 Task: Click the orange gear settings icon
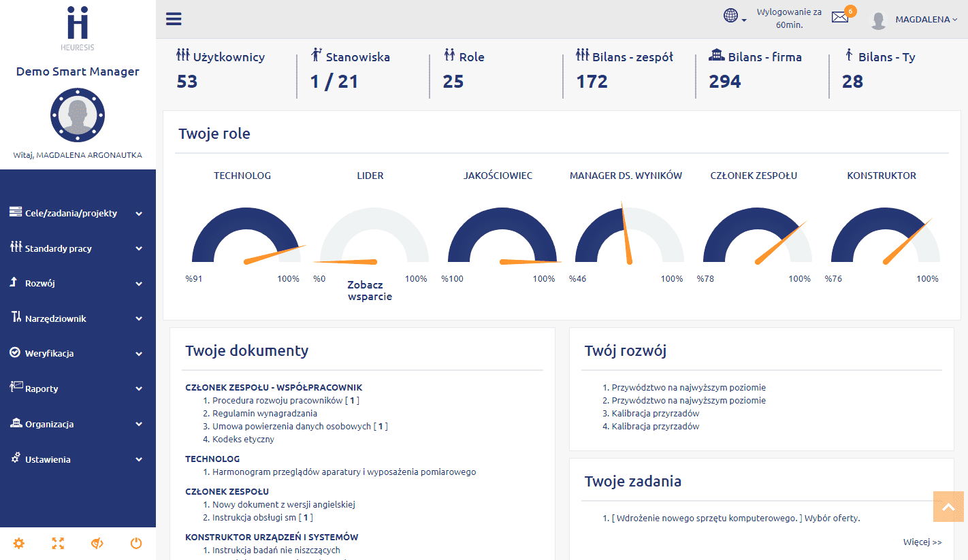[19, 543]
